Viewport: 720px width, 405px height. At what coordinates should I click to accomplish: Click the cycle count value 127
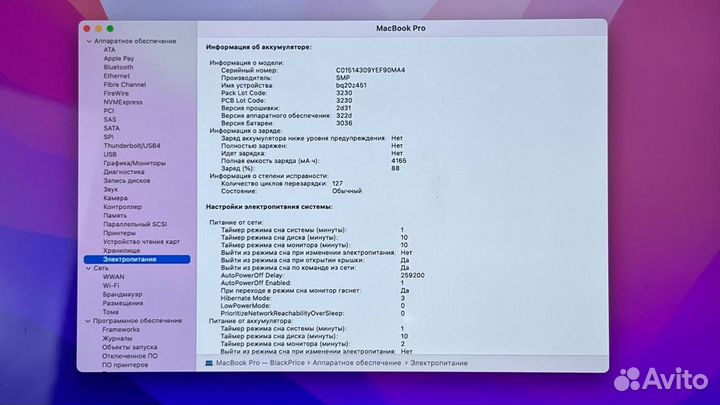click(337, 183)
